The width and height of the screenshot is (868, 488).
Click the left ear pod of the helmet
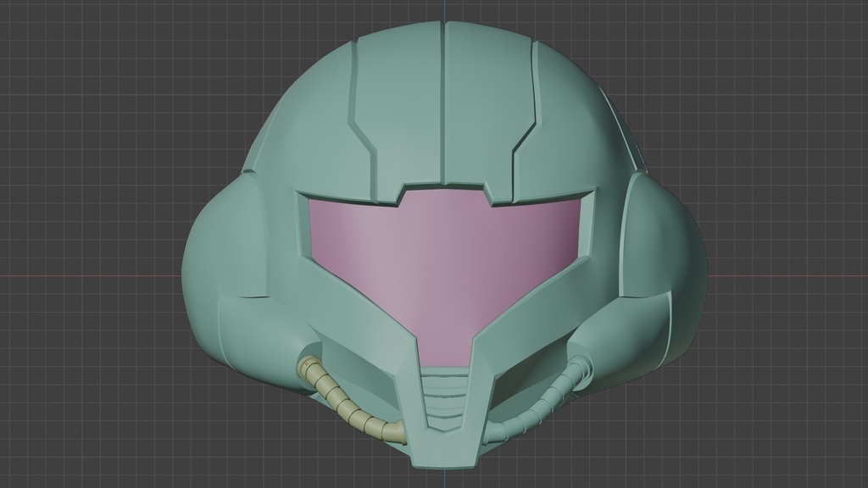pyautogui.click(x=229, y=254)
